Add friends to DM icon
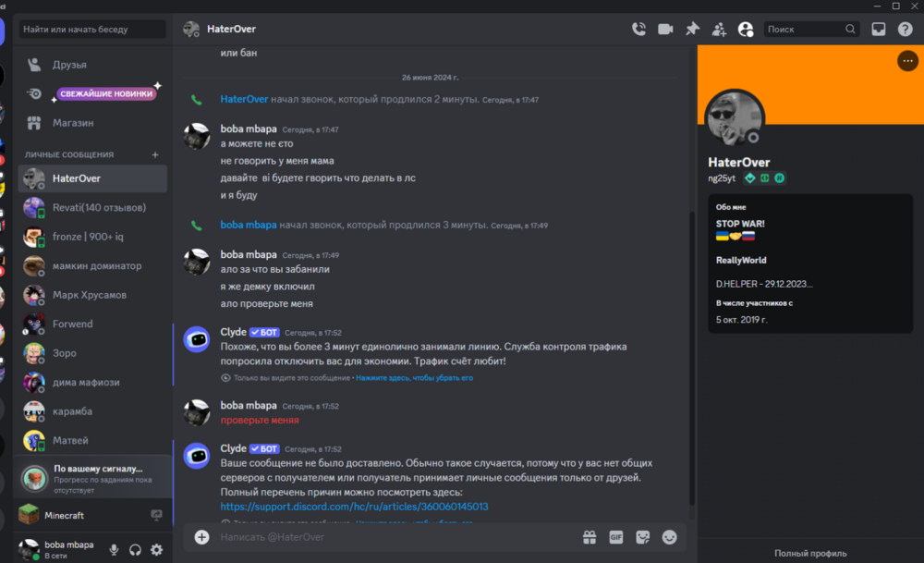Viewport: 924px width, 563px height. [719, 29]
